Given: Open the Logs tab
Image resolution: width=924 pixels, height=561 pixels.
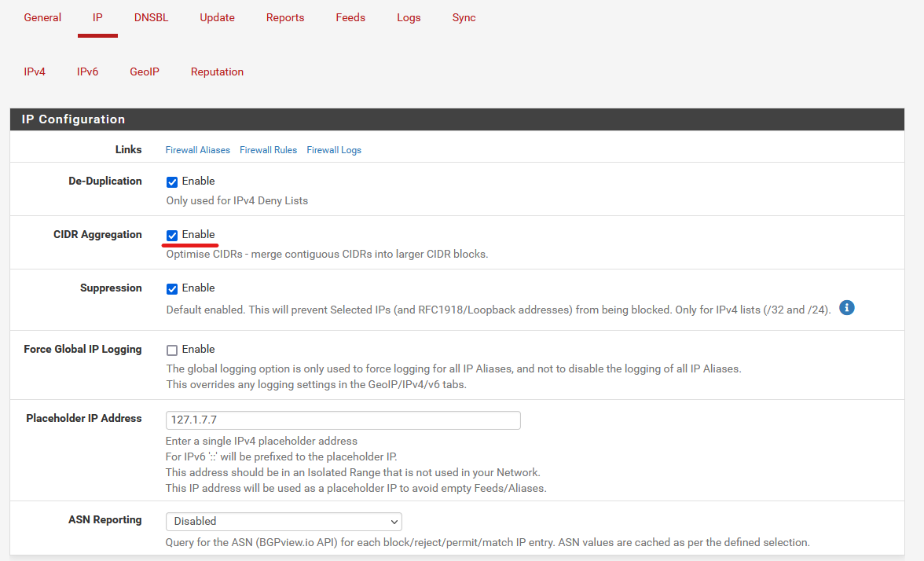Looking at the screenshot, I should (x=409, y=17).
